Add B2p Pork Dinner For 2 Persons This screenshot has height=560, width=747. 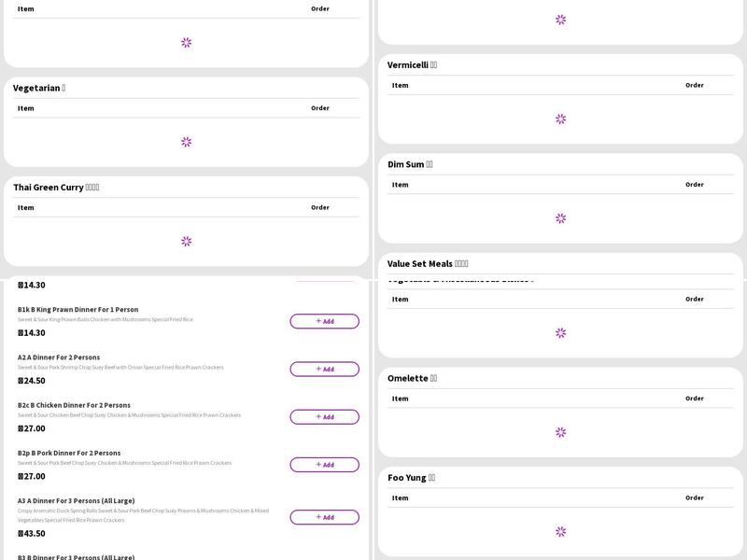(324, 465)
